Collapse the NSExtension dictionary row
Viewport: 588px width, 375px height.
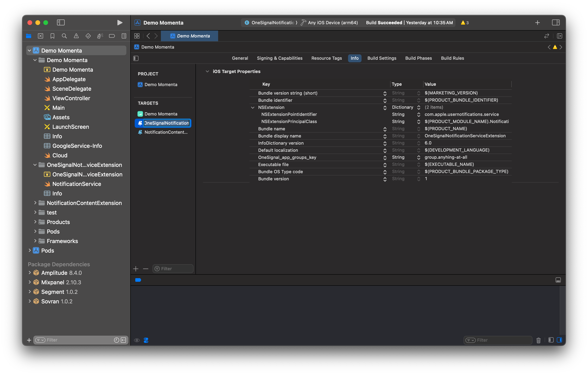point(253,107)
